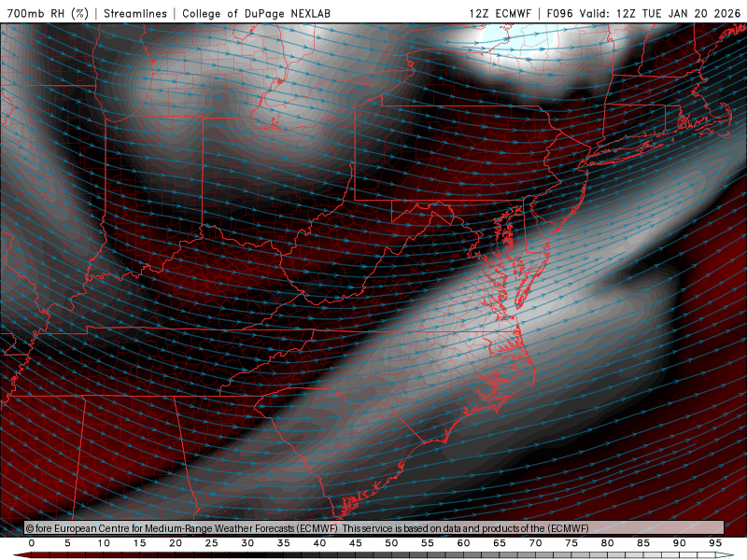Click colorbar label "85"
The width and height of the screenshot is (747, 560).
pos(643,543)
